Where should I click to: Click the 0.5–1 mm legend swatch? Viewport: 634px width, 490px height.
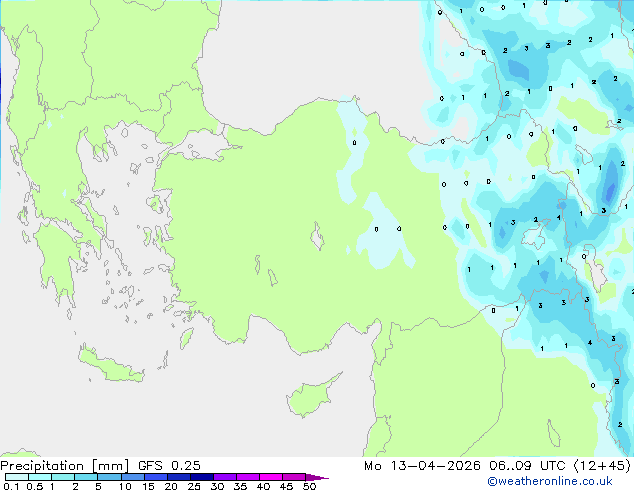click(x=40, y=477)
